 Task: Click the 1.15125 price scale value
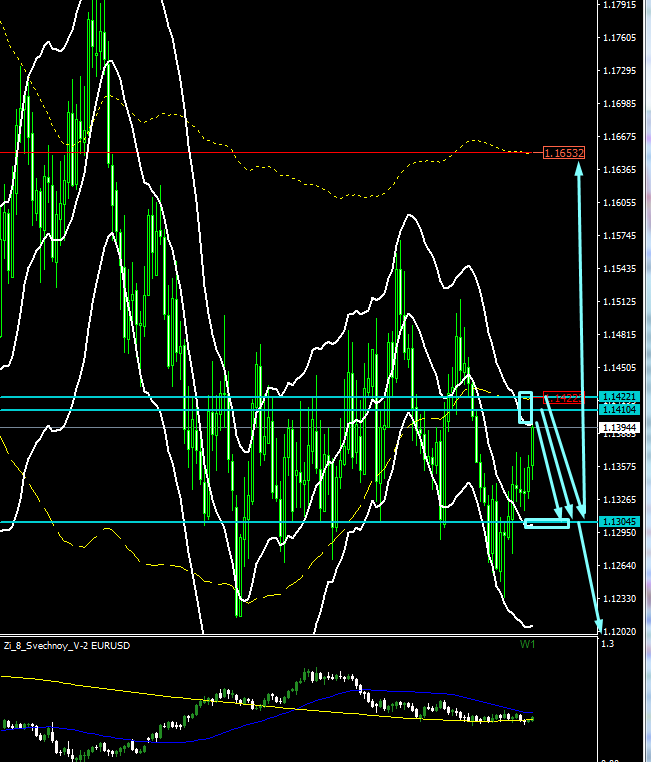tap(620, 301)
